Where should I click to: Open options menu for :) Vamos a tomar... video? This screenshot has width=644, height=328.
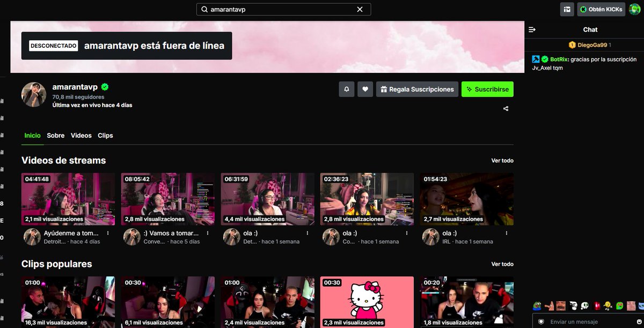(x=208, y=234)
